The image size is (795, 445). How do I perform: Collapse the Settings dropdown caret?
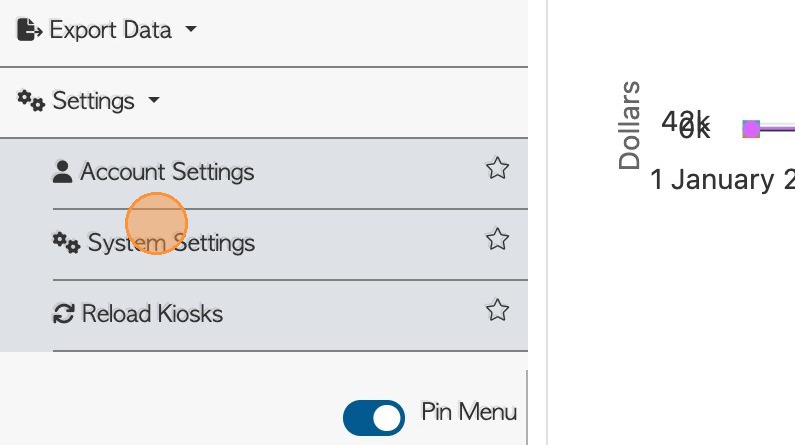coord(153,101)
